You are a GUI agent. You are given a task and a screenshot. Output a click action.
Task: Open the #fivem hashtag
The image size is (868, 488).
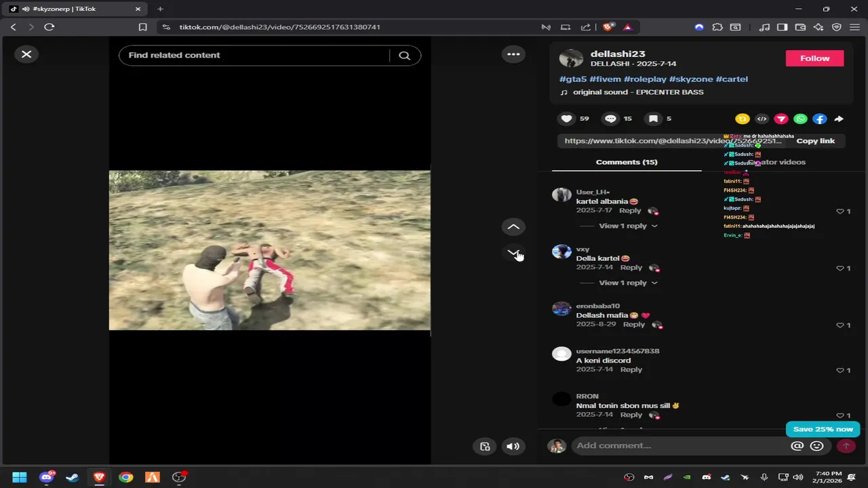point(605,79)
